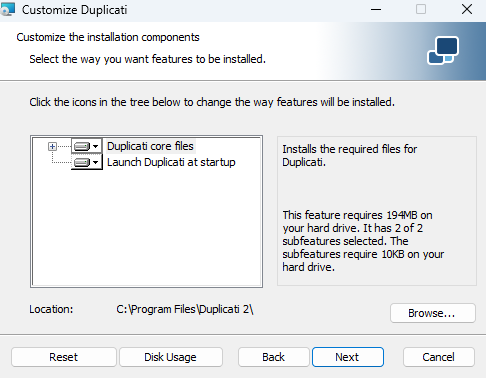Click the Location: label
Image resolution: width=486 pixels, height=378 pixels.
click(51, 309)
